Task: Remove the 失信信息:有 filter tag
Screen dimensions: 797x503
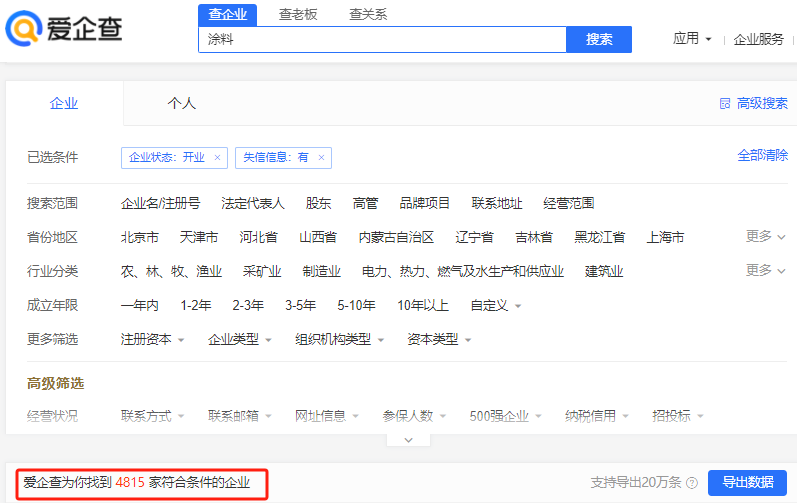Action: (x=321, y=158)
